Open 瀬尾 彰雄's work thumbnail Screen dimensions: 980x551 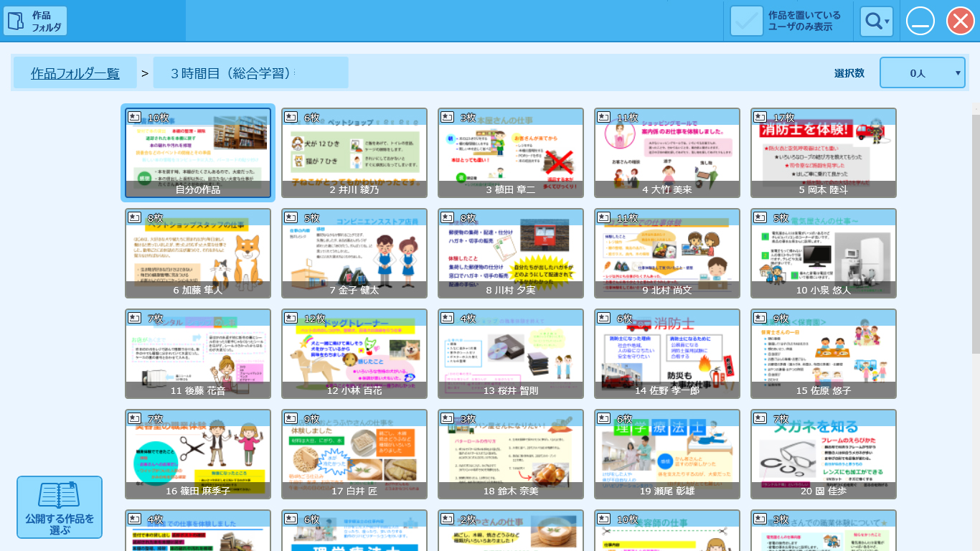[667, 454]
